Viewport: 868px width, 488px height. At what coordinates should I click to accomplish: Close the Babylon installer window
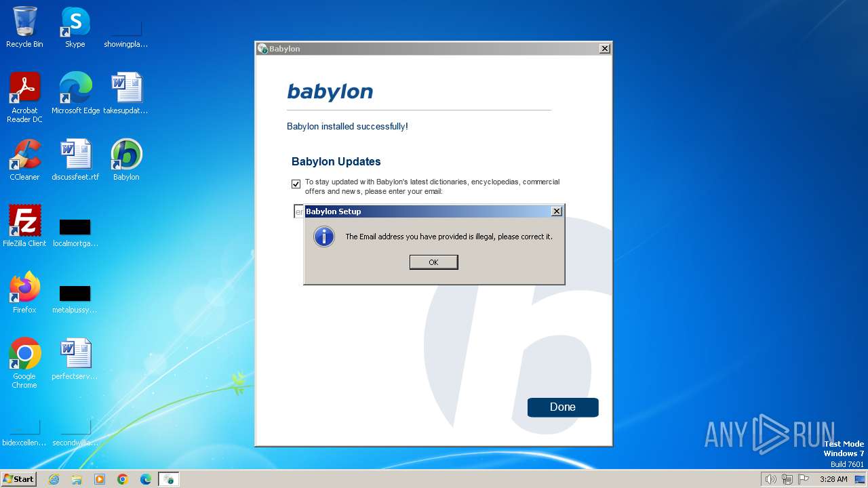[605, 49]
